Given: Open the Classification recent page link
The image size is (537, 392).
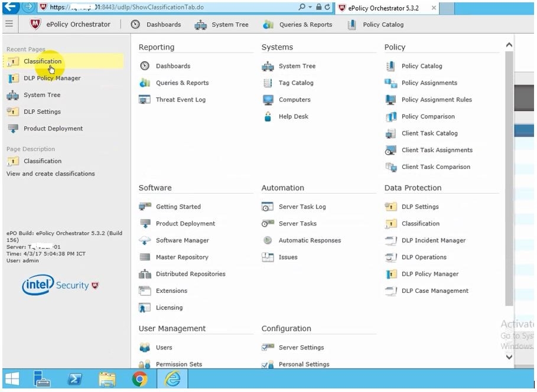Looking at the screenshot, I should [42, 61].
